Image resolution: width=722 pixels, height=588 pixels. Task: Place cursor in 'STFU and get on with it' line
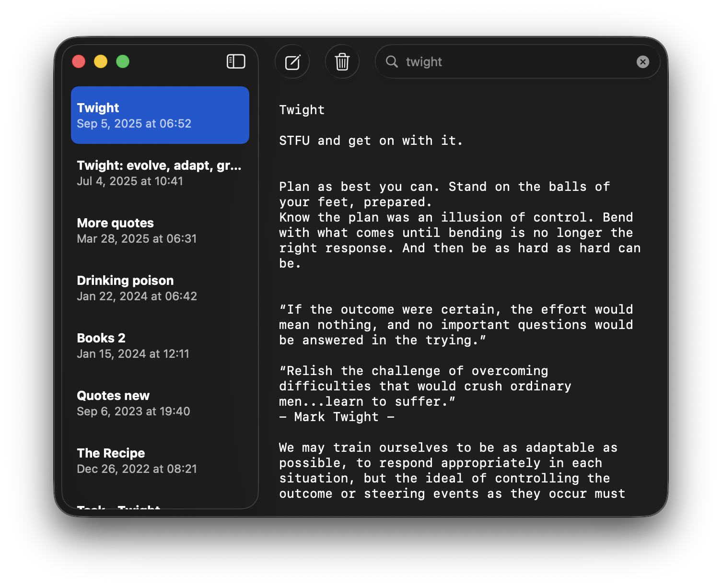pos(371,141)
